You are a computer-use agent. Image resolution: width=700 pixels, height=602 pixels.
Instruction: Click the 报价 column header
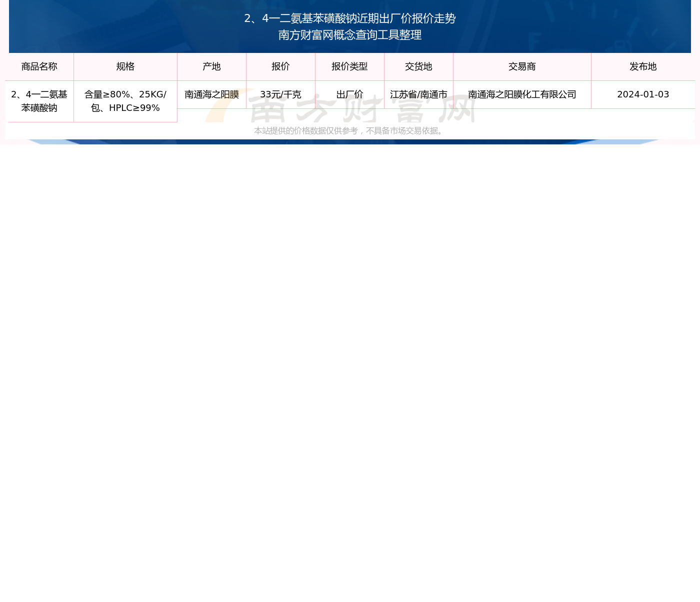281,66
